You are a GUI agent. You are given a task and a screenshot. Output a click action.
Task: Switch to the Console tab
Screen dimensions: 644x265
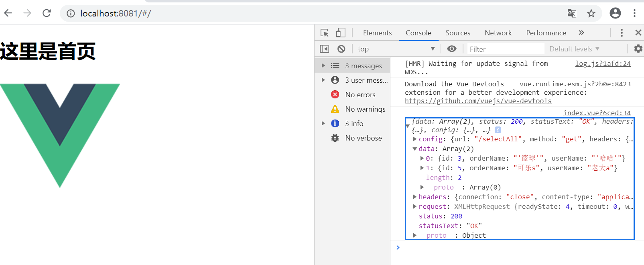click(x=418, y=33)
